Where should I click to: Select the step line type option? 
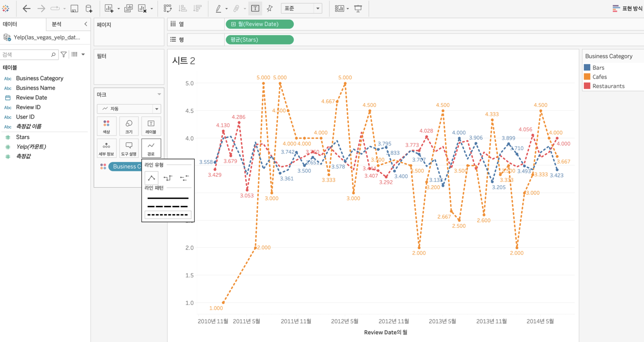coord(168,178)
